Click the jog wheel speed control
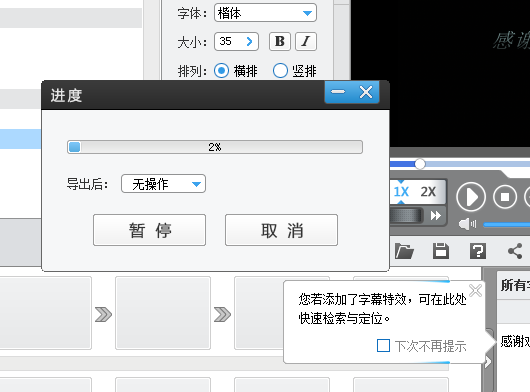Viewport: 530px width, 392px height. coord(406,215)
